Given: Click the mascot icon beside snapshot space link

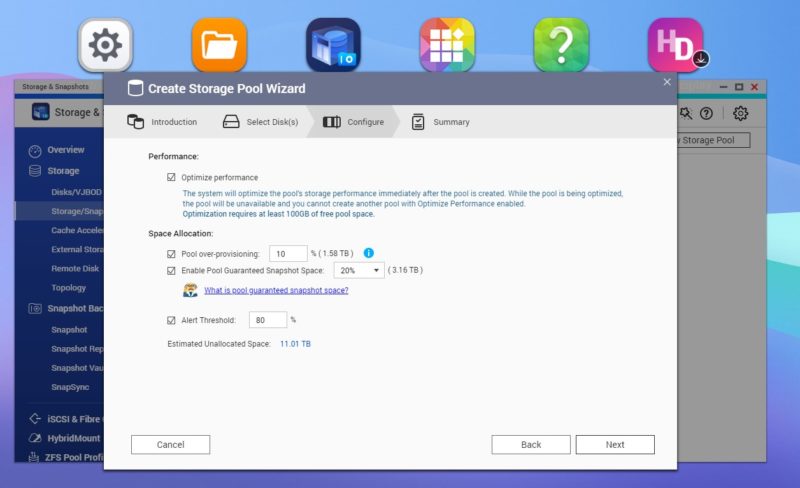Looking at the screenshot, I should click(190, 290).
